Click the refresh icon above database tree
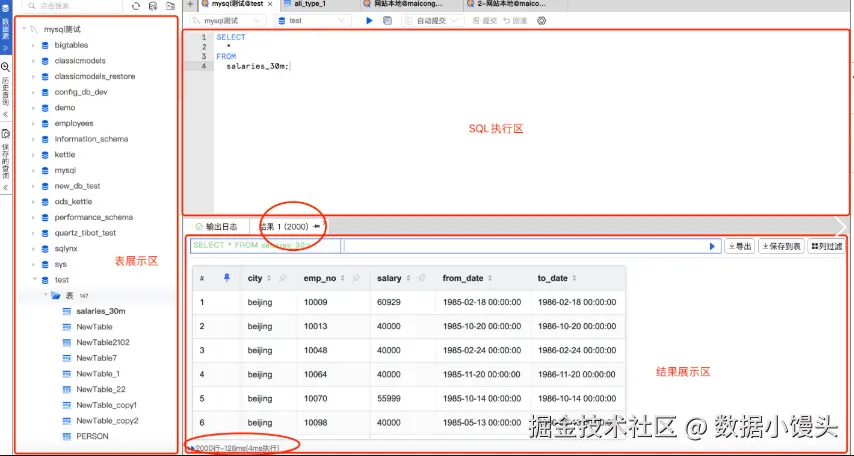This screenshot has width=854, height=456. 136,6
